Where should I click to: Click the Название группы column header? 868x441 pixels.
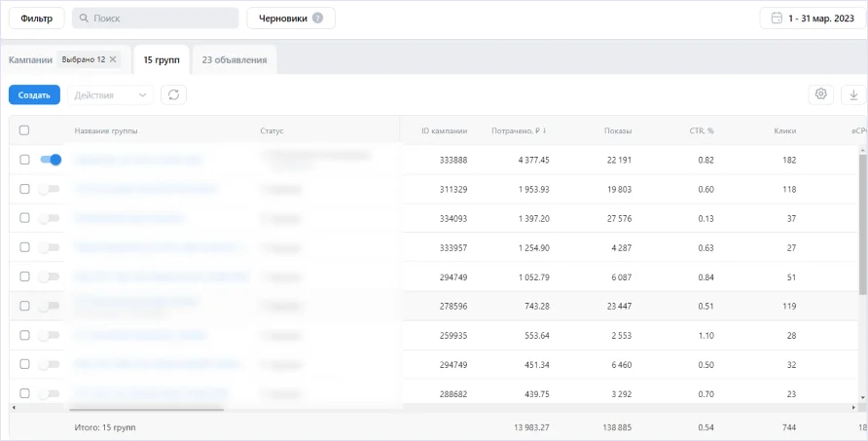click(106, 130)
